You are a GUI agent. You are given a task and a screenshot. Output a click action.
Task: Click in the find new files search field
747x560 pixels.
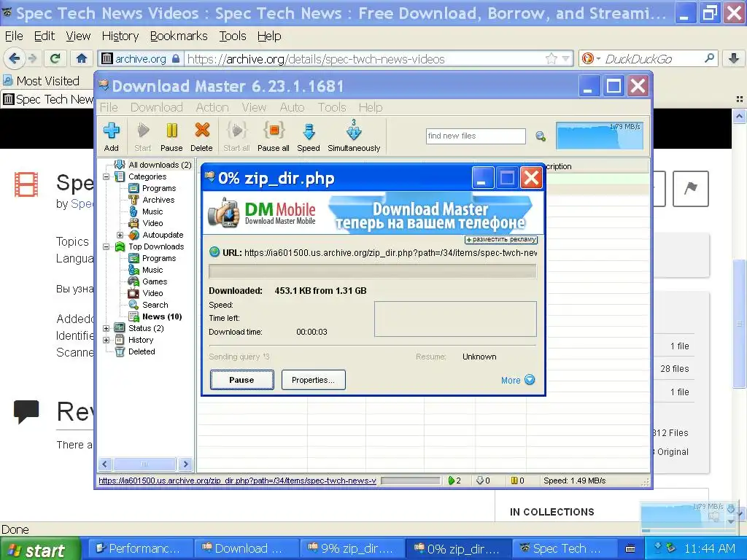point(476,136)
